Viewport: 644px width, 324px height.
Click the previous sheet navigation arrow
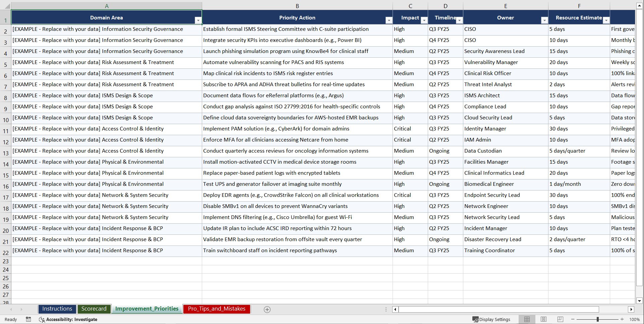(x=11, y=309)
